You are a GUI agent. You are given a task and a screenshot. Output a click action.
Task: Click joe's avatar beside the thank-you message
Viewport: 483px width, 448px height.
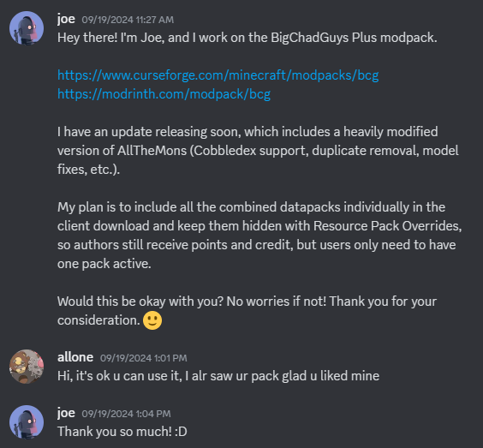(x=27, y=422)
